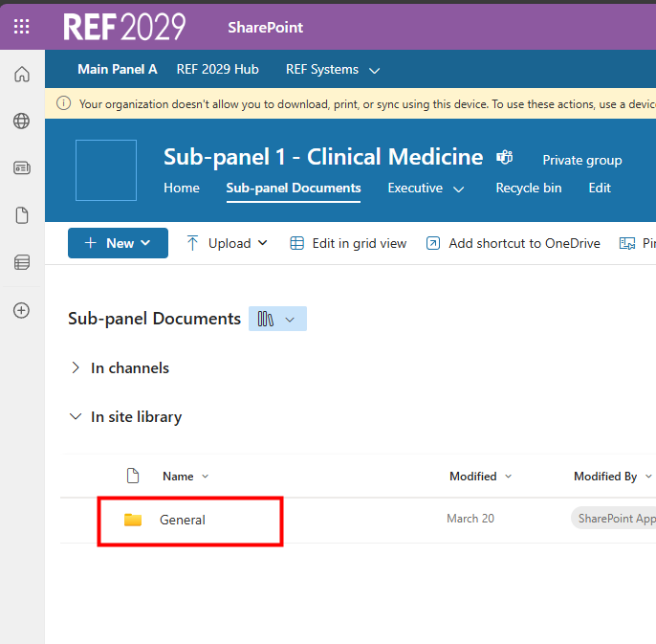Open My lists icon in left rail

21,262
